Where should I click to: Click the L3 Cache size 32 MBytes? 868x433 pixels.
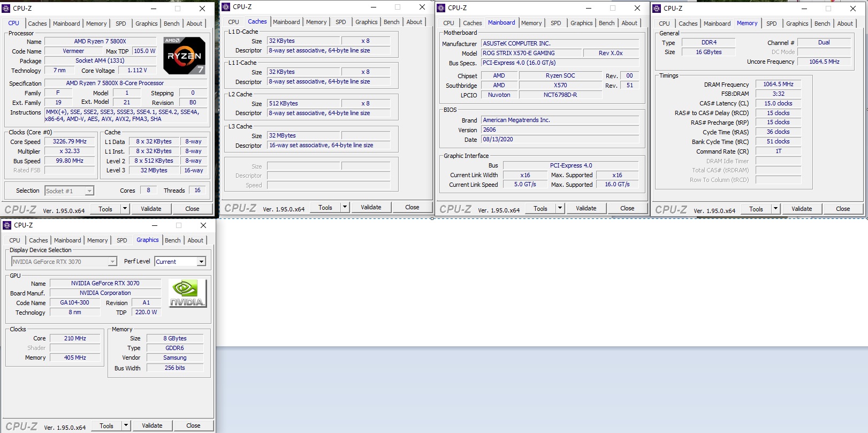pyautogui.click(x=303, y=135)
